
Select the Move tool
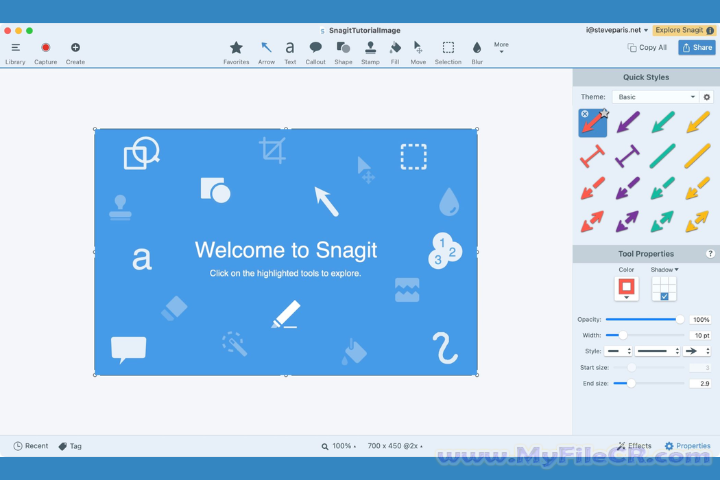418,53
